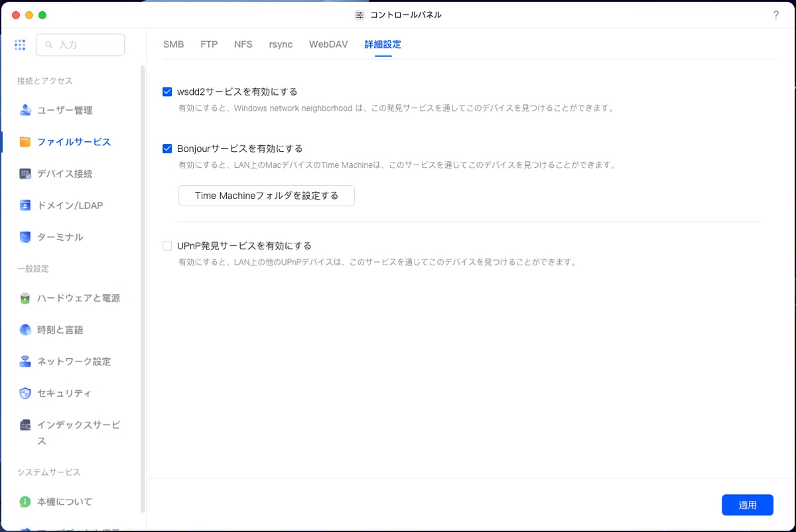Open ハードウェアと電源 settings
This screenshot has width=796, height=532.
[79, 299]
